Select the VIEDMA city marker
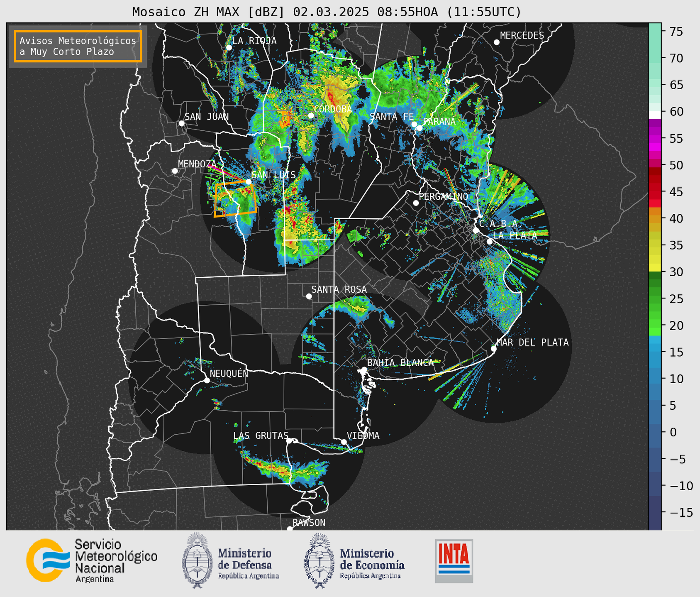Screen dimensions: 700x597 [x=344, y=442]
